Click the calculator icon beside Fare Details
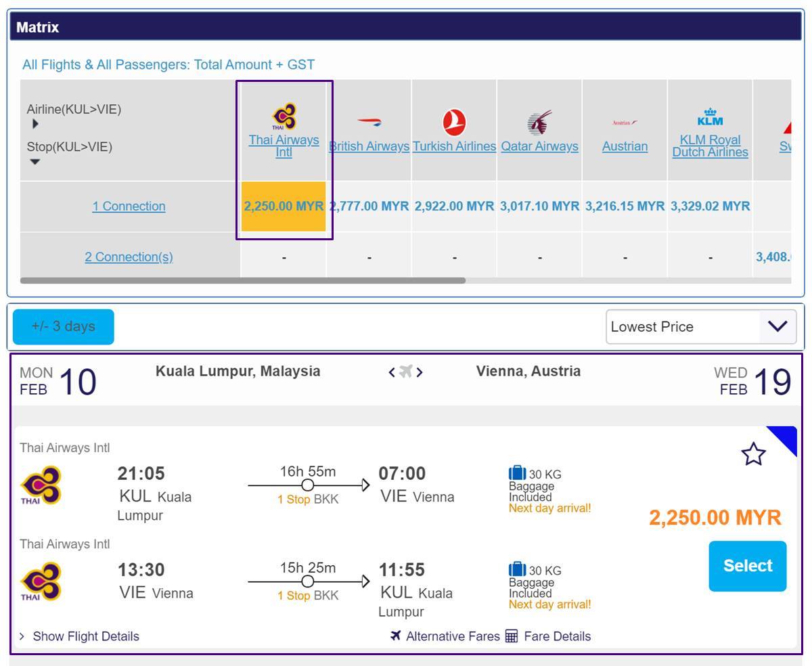Viewport: 812px width, 666px height. tap(512, 636)
